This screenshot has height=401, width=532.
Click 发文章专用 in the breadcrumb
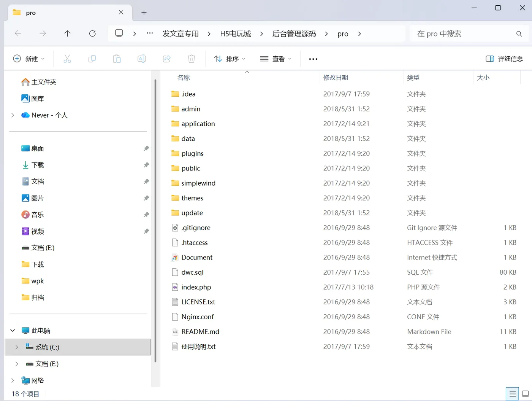coord(180,34)
